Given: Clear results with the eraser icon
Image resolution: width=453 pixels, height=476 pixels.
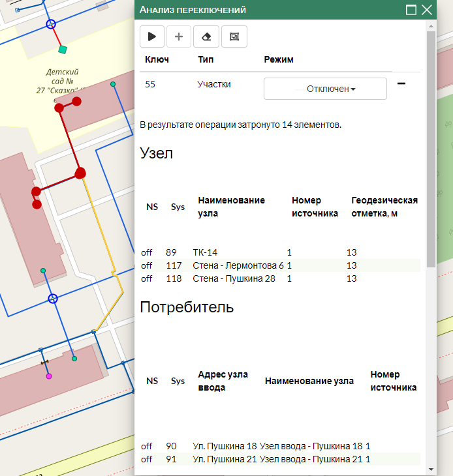Looking at the screenshot, I should pyautogui.click(x=206, y=37).
